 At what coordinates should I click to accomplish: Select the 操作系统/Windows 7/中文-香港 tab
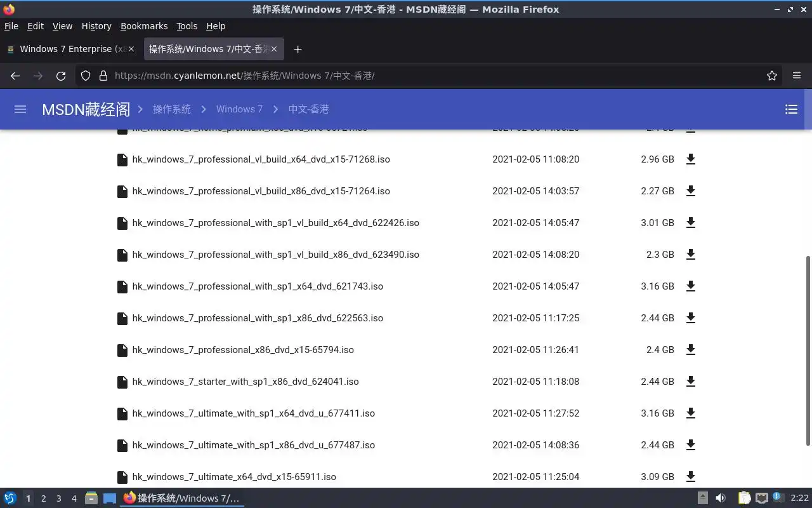tap(214, 49)
